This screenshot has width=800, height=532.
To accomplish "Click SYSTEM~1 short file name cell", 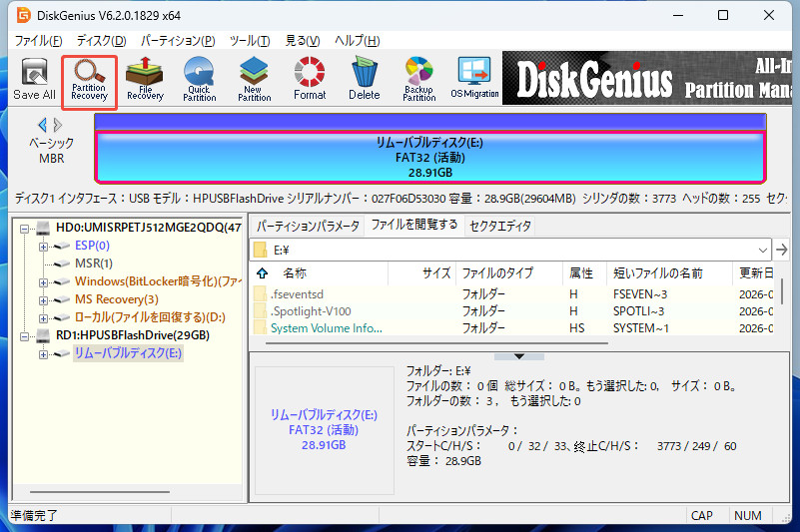I will 641,328.
